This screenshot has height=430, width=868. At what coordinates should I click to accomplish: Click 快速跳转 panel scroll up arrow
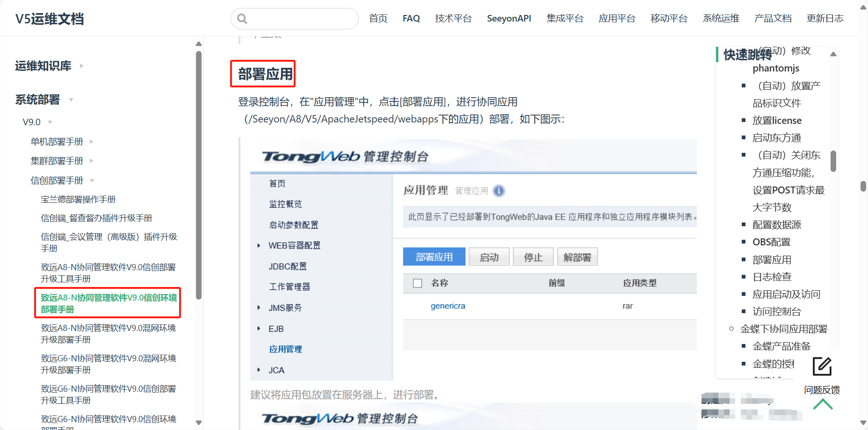[x=833, y=54]
